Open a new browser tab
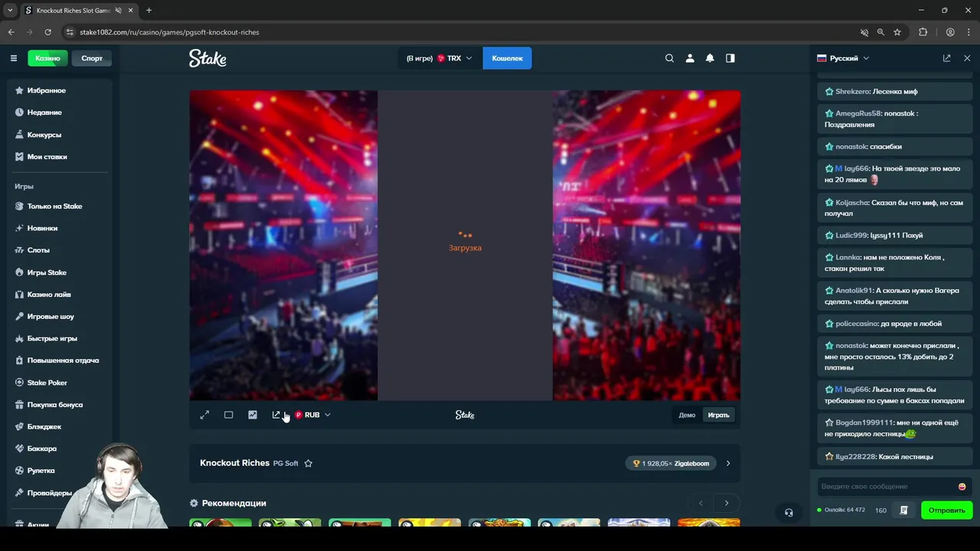This screenshot has width=980, height=551. coord(149,11)
